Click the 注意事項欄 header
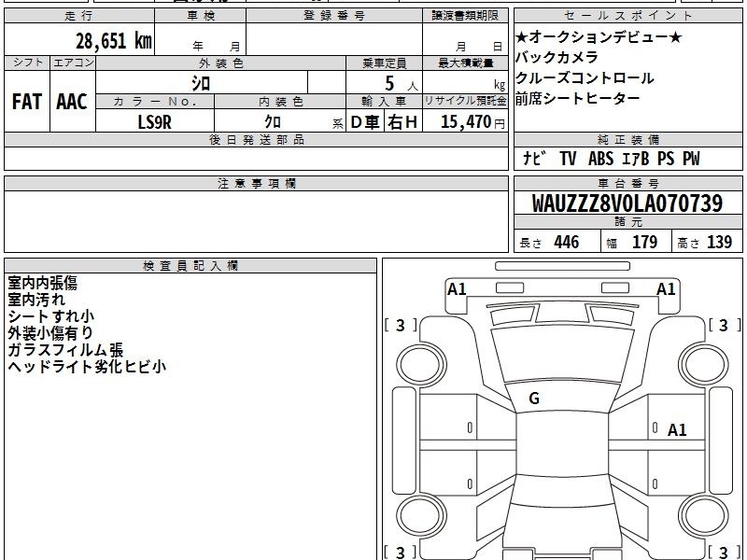This screenshot has width=747, height=560. [x=256, y=183]
